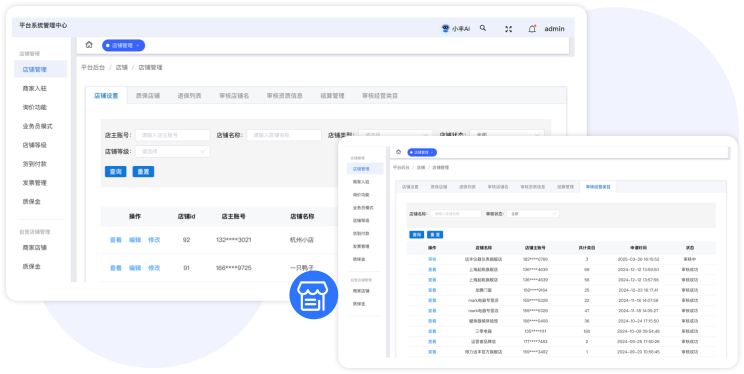The width and height of the screenshot is (744, 374).
Task: Click 编辑 link for 杭州小店 row
Action: tap(135, 240)
